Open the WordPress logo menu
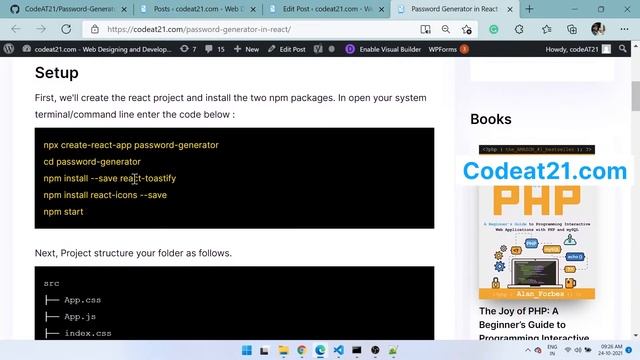Viewport: 640px width, 360px height. (9, 49)
